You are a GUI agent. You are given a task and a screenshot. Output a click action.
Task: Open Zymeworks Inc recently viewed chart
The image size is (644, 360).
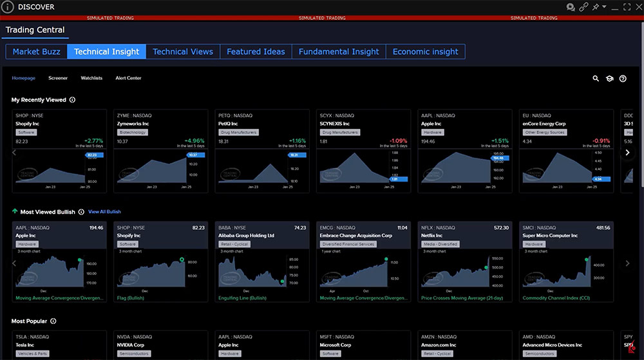pyautogui.click(x=160, y=171)
